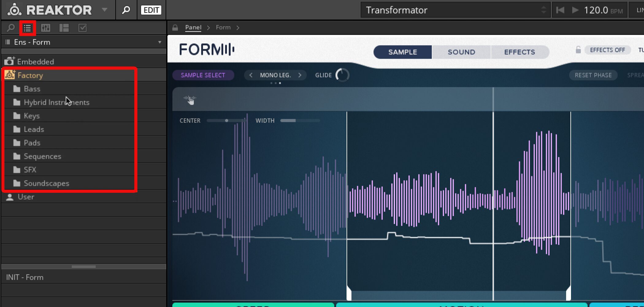Open the search magnifier in top bar
644x307 pixels.
(126, 10)
